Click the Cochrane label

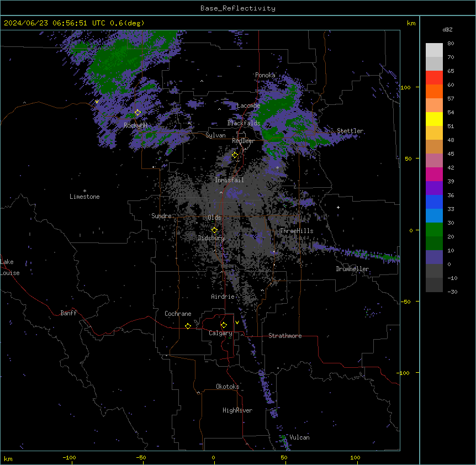178,314
